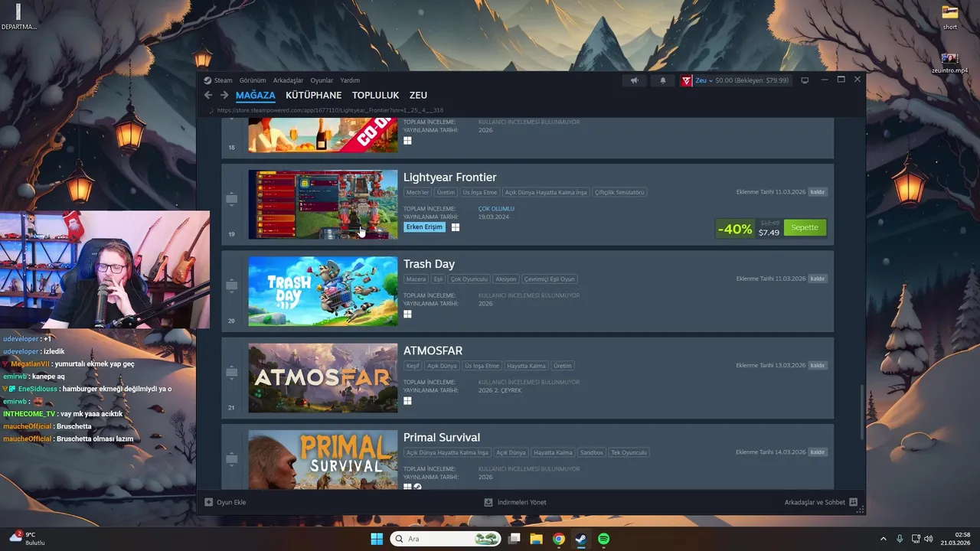Open Steam announcements megaphone icon

(x=634, y=80)
